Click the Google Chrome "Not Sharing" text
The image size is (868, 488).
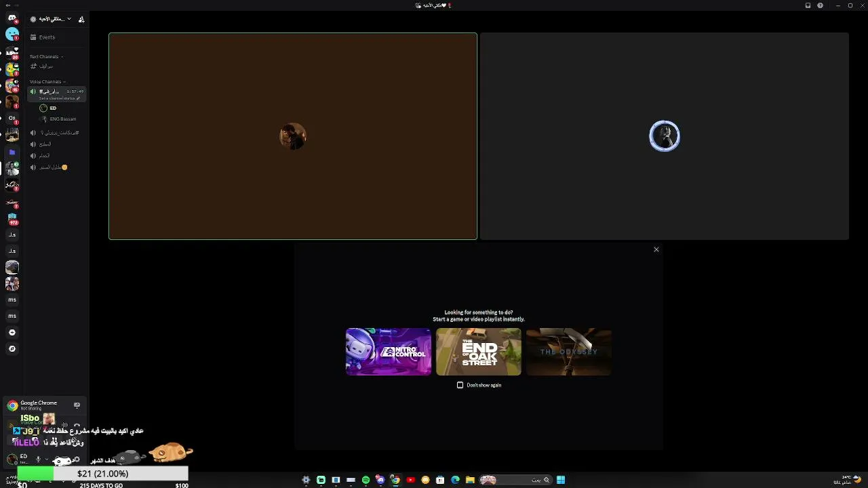coord(31,409)
